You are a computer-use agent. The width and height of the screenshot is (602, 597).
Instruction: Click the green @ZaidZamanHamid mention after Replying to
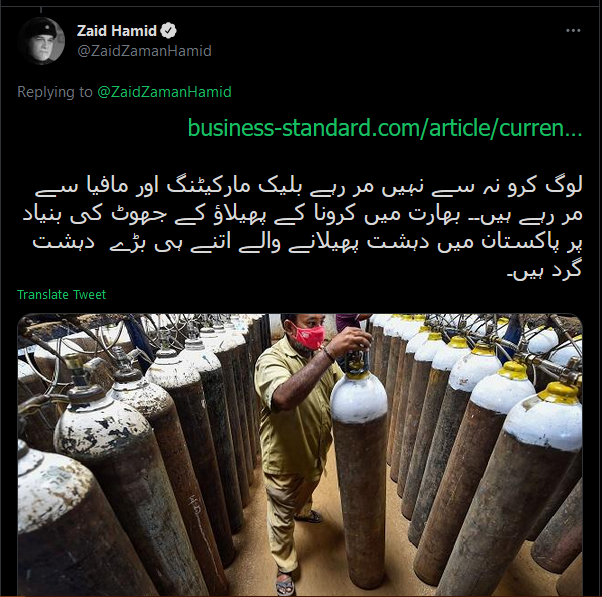(164, 92)
